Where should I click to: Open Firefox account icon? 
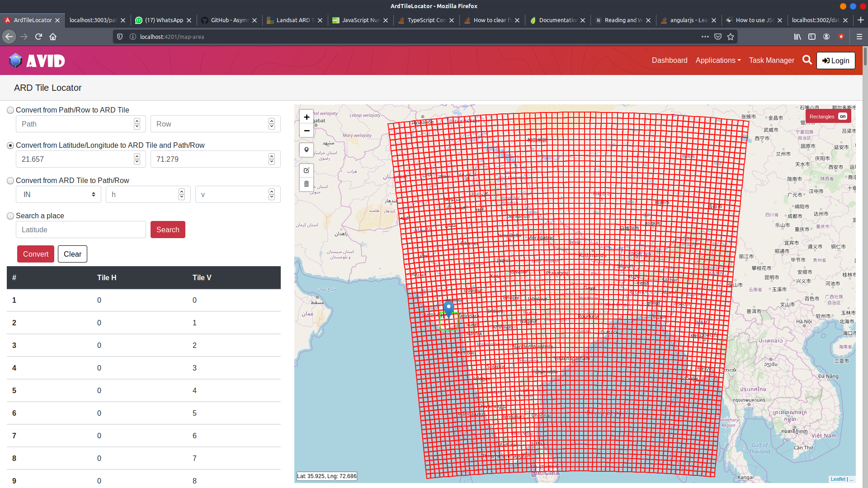pos(826,37)
